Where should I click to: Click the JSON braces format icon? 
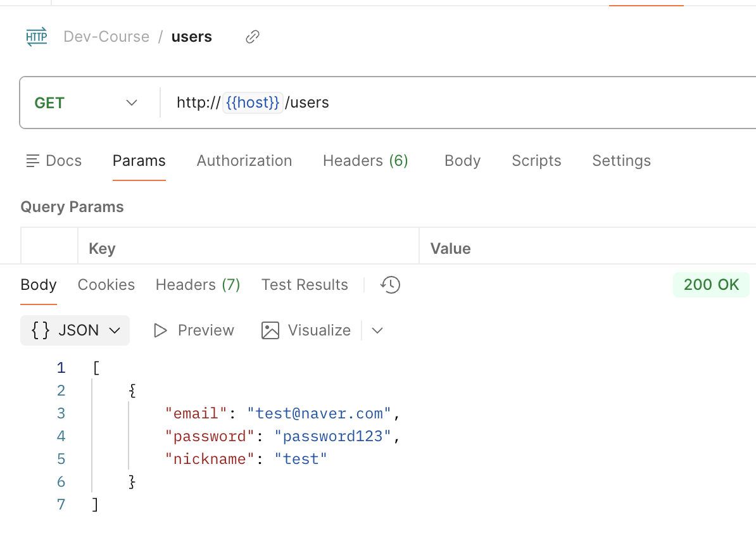coord(41,330)
